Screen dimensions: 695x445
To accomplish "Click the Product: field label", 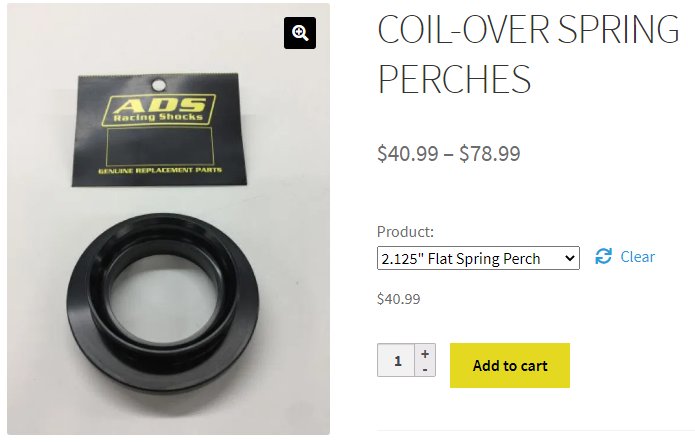I will click(405, 231).
